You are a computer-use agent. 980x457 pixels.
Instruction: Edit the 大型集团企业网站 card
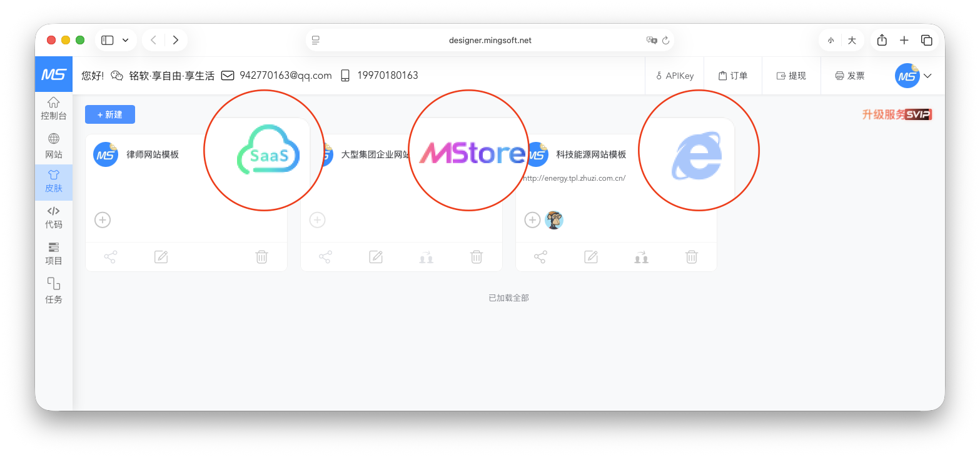tap(376, 257)
